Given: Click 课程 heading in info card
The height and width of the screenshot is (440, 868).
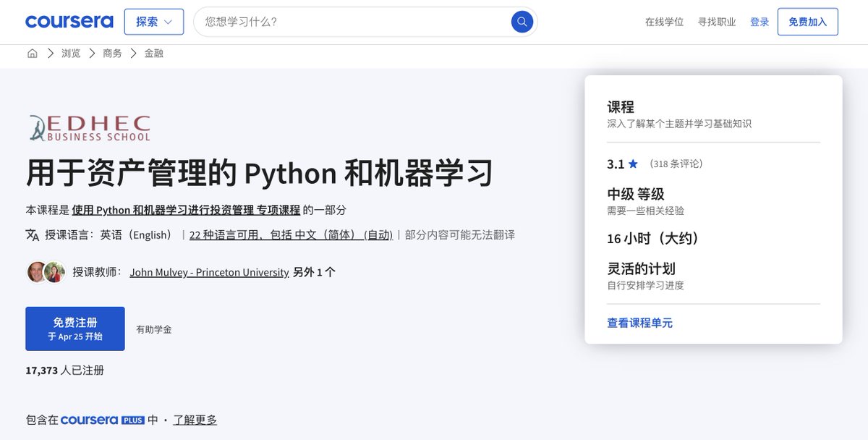Looking at the screenshot, I should coord(621,107).
